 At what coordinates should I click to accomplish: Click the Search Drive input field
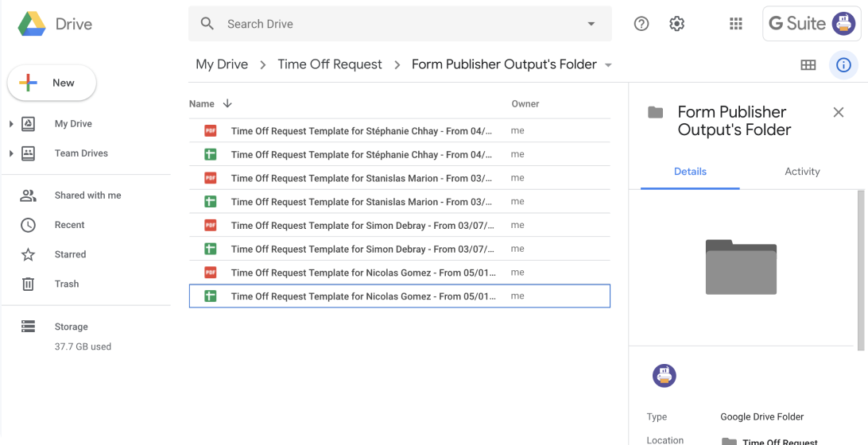[x=397, y=24]
